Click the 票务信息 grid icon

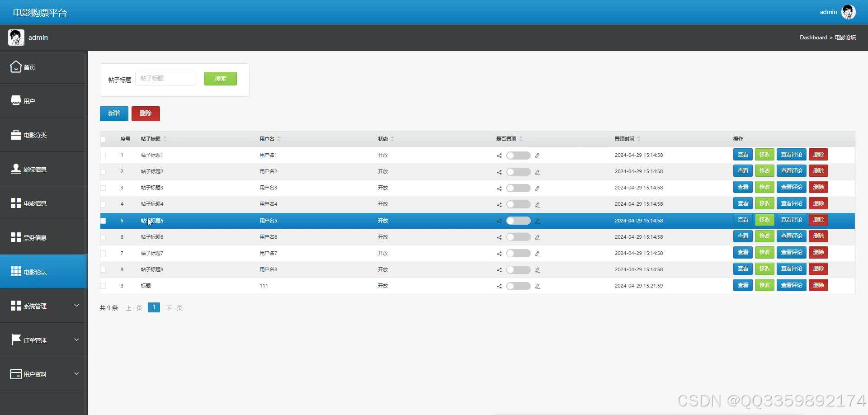click(16, 237)
